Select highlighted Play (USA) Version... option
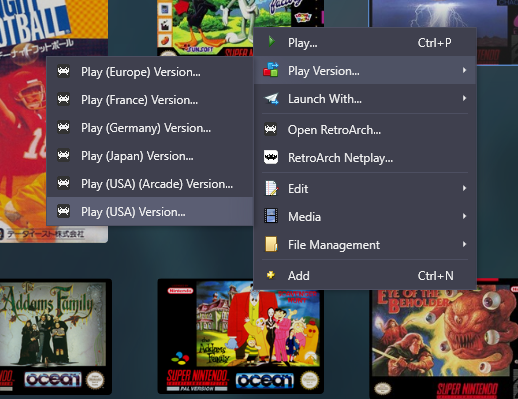The width and height of the screenshot is (518, 399). pyautogui.click(x=150, y=212)
